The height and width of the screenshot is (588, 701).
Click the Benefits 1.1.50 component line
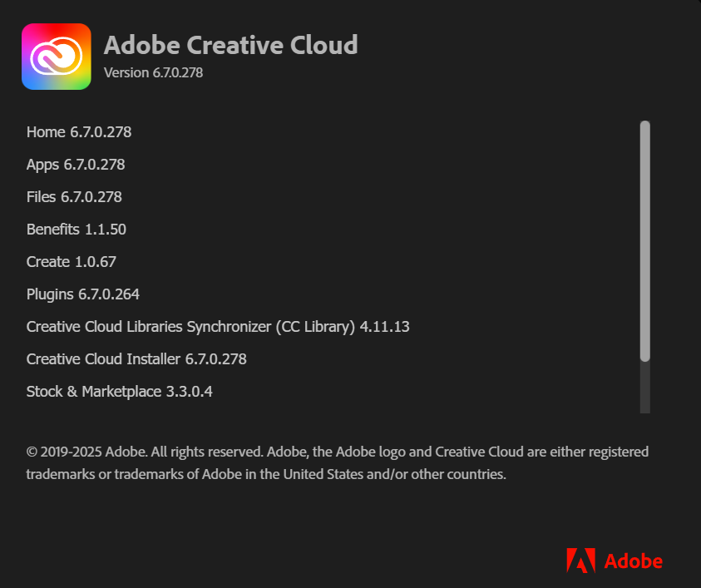click(77, 230)
